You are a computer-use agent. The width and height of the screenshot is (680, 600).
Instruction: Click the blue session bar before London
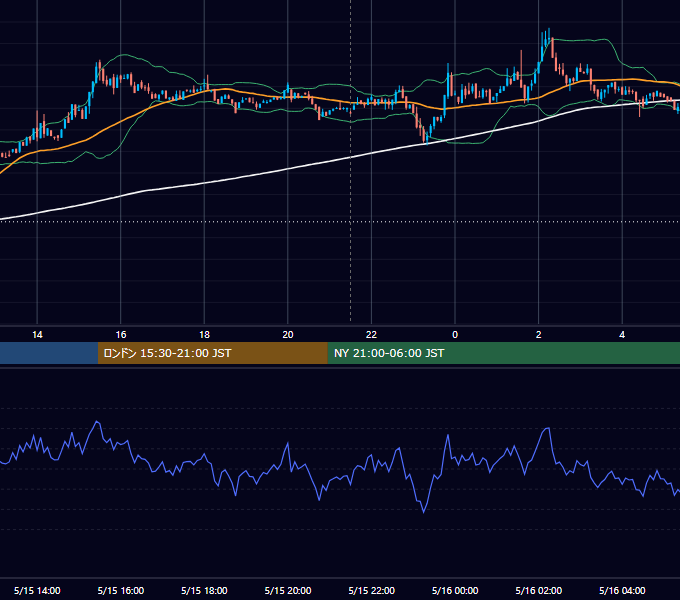tap(49, 353)
